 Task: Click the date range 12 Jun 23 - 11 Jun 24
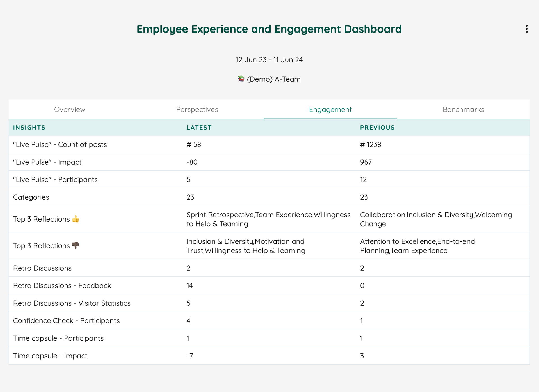coord(269,60)
